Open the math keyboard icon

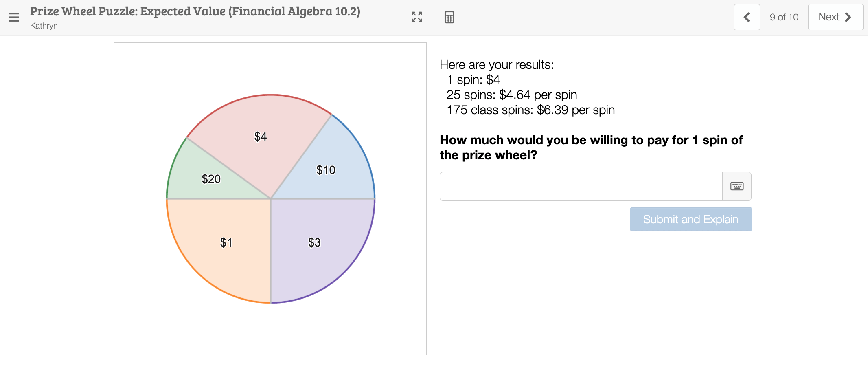tap(737, 186)
